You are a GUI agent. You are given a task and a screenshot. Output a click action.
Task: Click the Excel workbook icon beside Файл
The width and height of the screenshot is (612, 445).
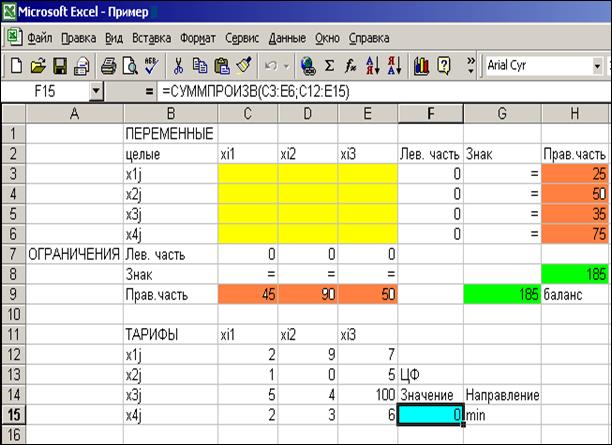(14, 37)
